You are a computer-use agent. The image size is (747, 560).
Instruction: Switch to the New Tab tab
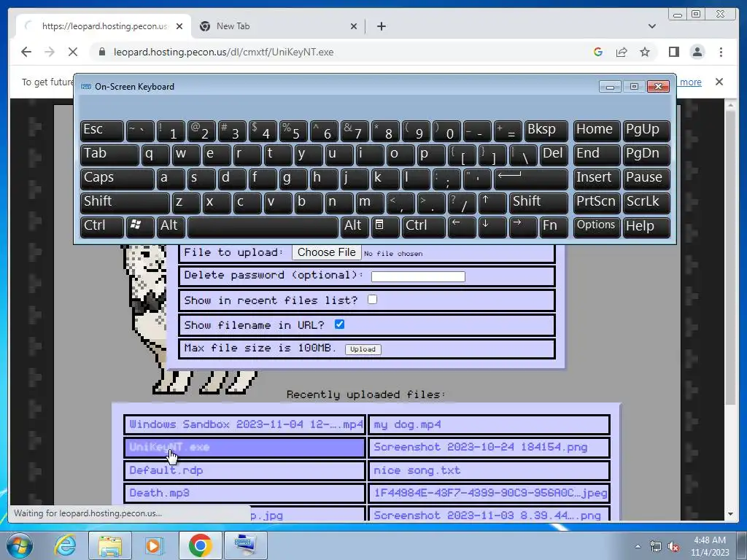(278, 26)
